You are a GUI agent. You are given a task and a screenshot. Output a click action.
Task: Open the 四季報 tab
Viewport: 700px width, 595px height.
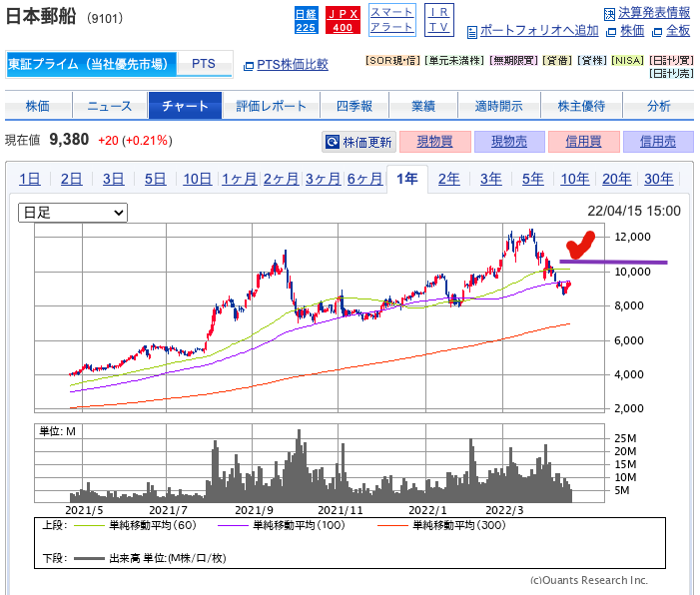[x=354, y=106]
